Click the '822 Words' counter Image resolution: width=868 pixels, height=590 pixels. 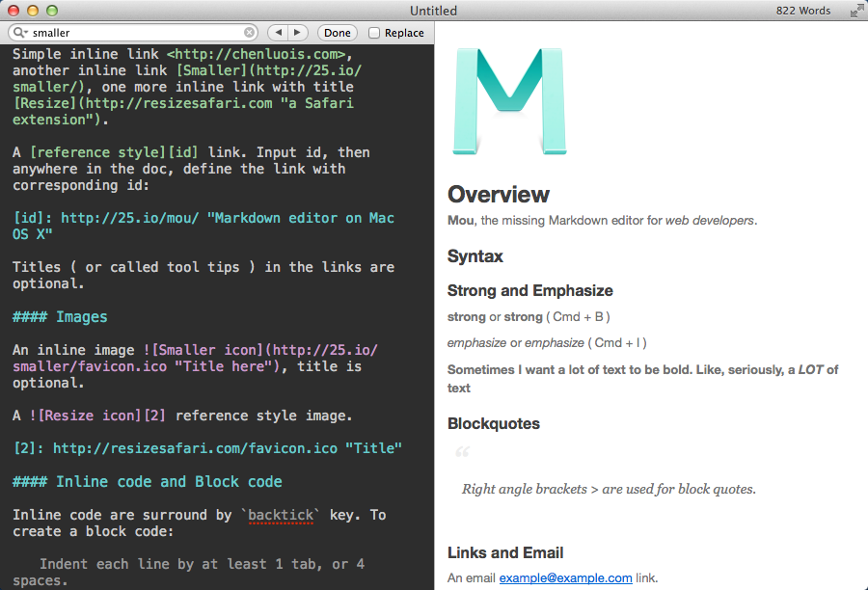pyautogui.click(x=802, y=11)
